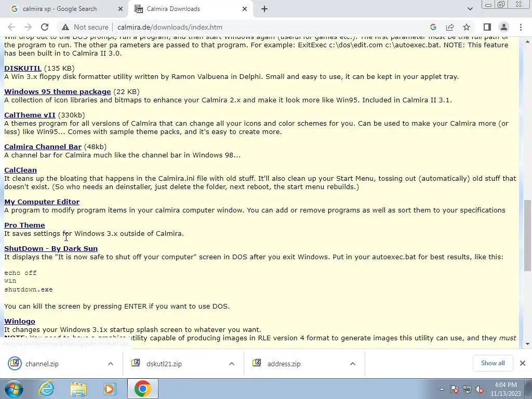Click Show all downloads button
This screenshot has width=532, height=399.
pos(493,363)
